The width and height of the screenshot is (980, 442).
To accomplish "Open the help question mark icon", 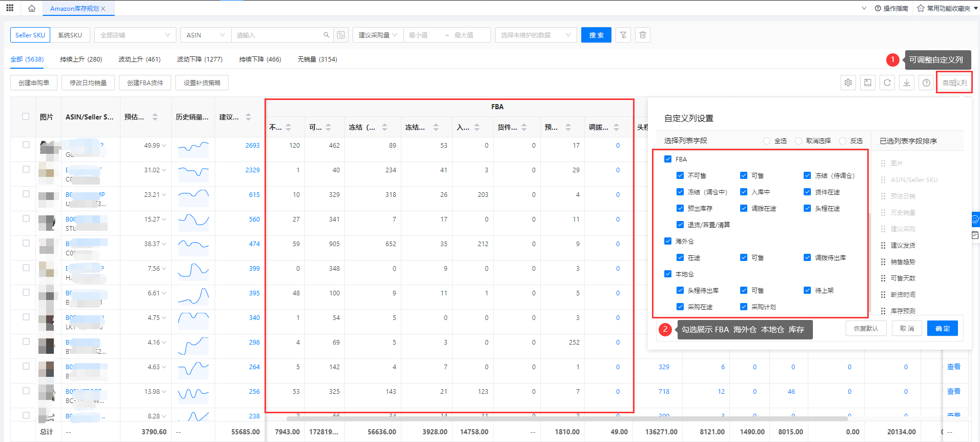I will tap(926, 83).
